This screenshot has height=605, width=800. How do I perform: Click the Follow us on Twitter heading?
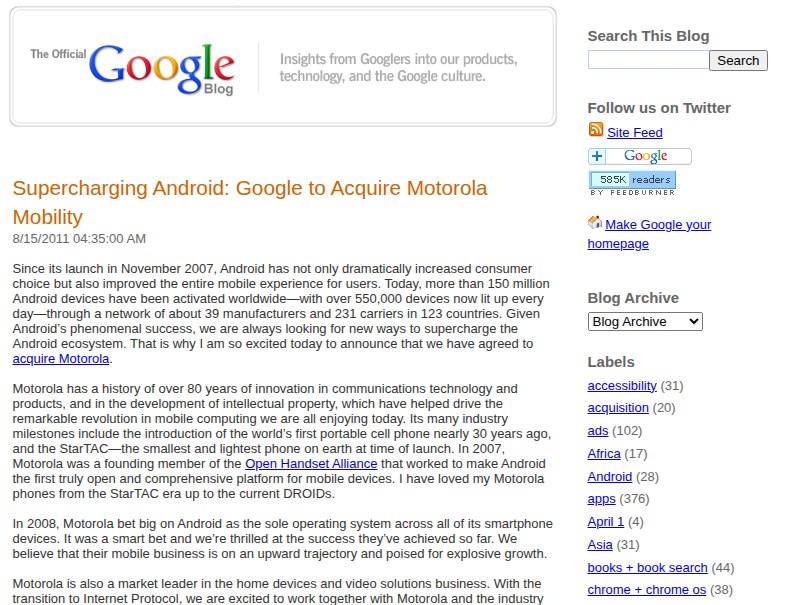[659, 108]
